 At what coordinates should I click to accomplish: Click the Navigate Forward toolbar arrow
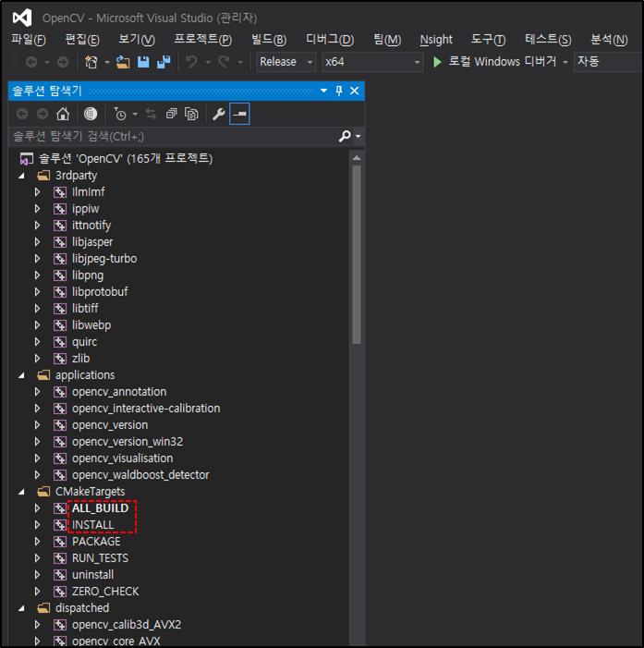pyautogui.click(x=63, y=62)
